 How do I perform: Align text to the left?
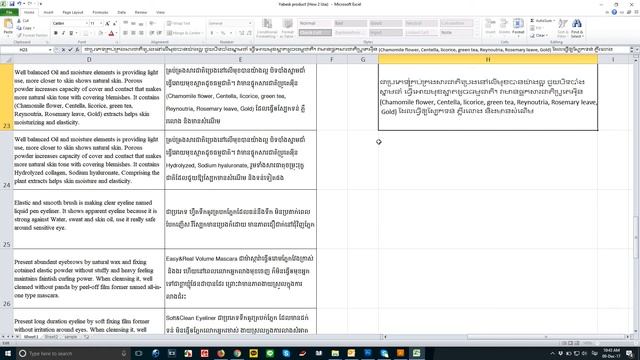[126, 33]
